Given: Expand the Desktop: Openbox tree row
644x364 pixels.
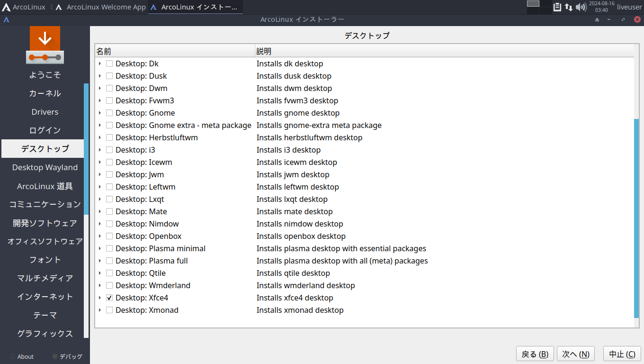Looking at the screenshot, I should [x=100, y=236].
